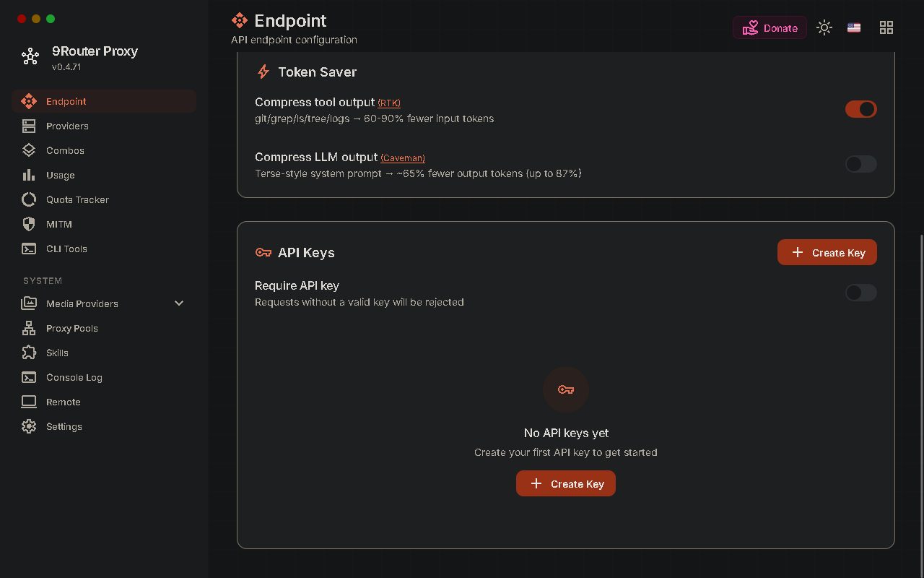Image resolution: width=924 pixels, height=578 pixels.
Task: Click the Media Providers image icon
Action: (29, 303)
